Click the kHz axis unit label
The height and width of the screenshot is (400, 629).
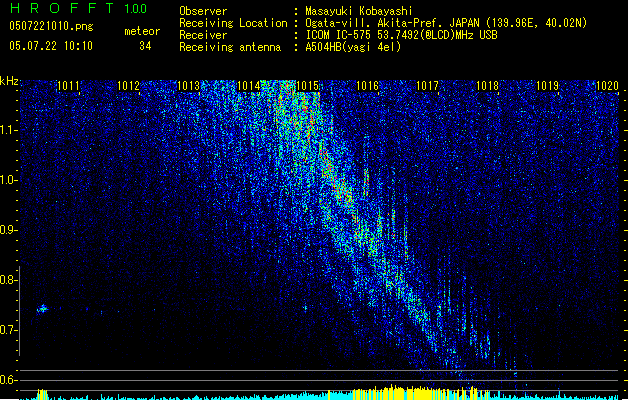(9, 81)
